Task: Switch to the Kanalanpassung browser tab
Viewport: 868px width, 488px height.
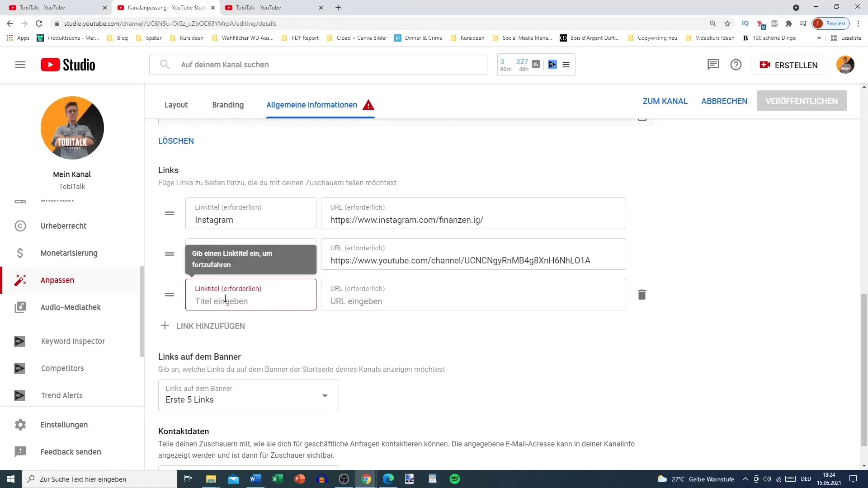Action: click(166, 8)
